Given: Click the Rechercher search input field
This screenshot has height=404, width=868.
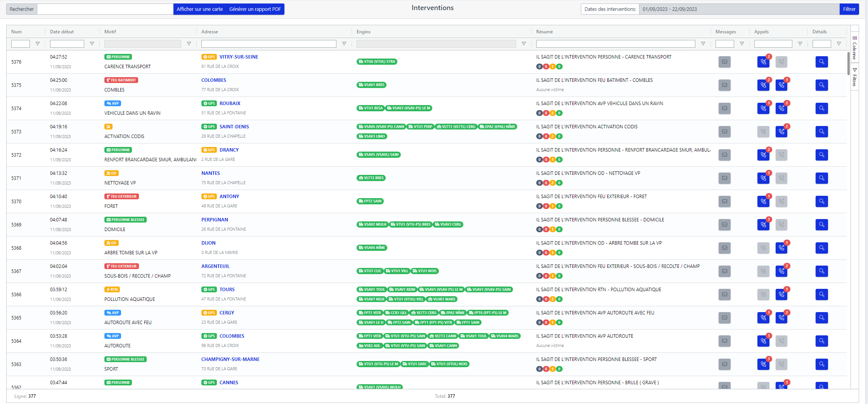Looking at the screenshot, I should [x=105, y=9].
